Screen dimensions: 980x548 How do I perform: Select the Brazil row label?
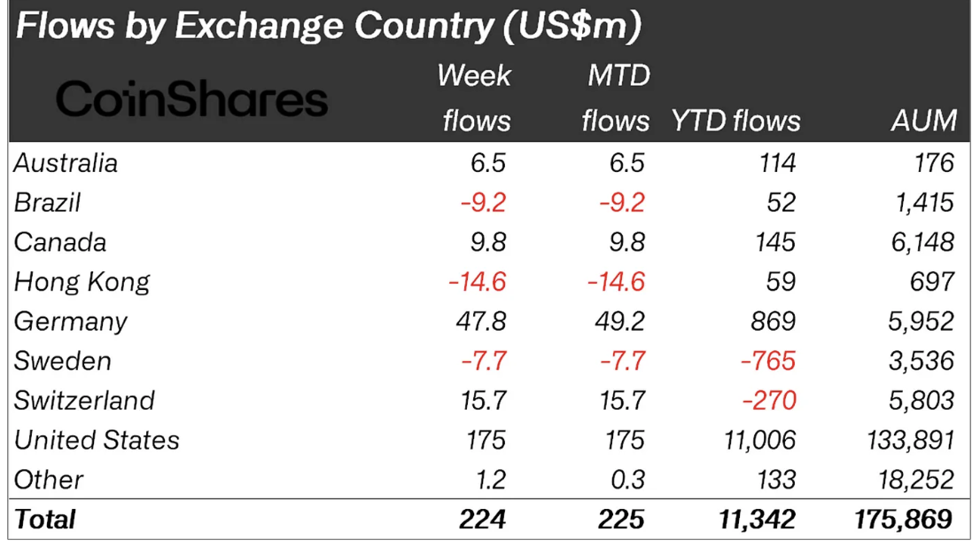coord(48,203)
